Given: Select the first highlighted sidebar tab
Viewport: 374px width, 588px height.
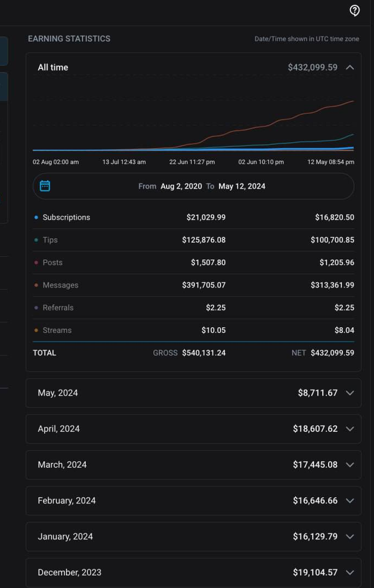Looking at the screenshot, I should pos(3,50).
